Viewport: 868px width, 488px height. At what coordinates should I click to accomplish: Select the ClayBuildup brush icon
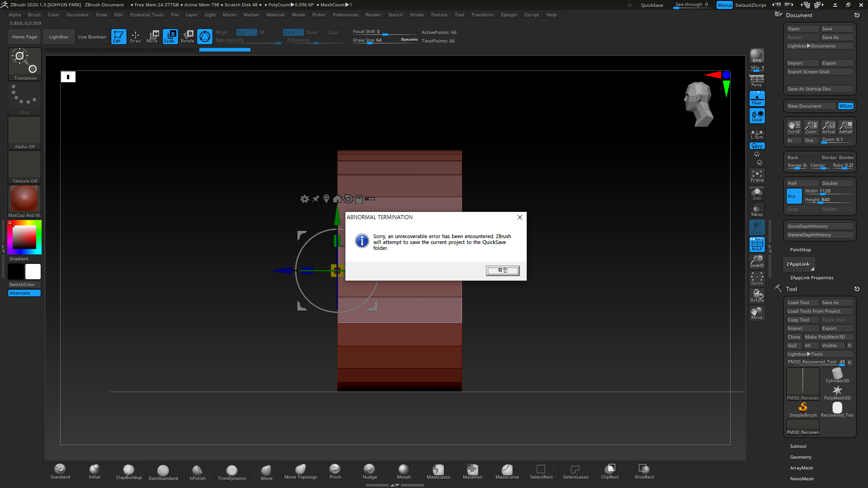tap(129, 471)
